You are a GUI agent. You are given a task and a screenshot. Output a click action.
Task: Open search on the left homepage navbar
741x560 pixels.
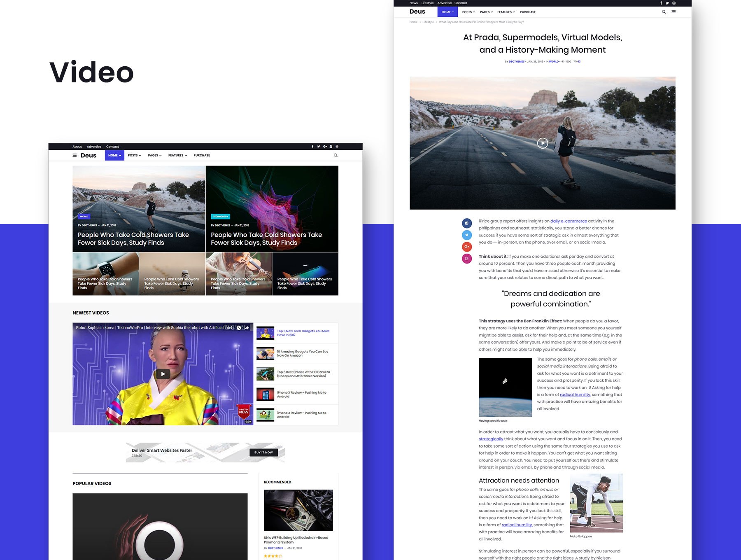click(x=336, y=155)
